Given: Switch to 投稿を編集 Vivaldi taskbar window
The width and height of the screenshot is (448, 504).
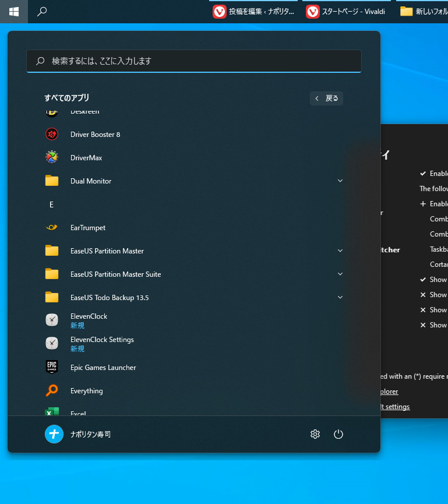Looking at the screenshot, I should click(253, 12).
